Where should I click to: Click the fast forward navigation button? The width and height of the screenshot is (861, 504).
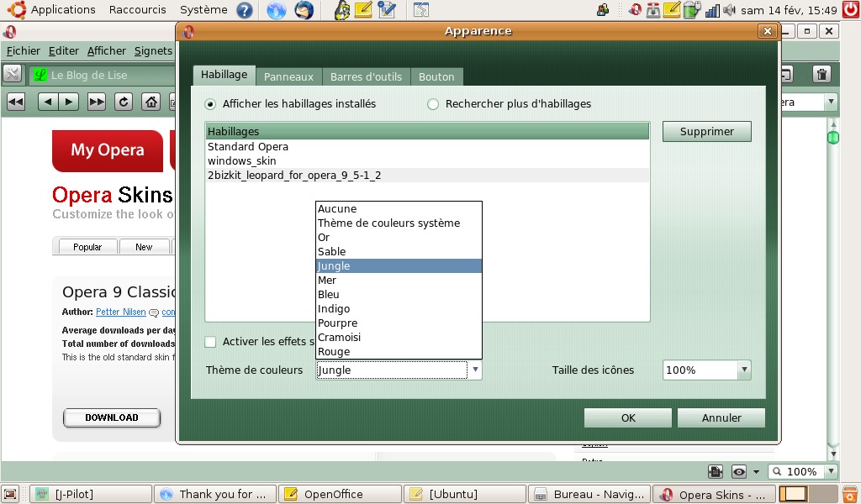(x=97, y=102)
